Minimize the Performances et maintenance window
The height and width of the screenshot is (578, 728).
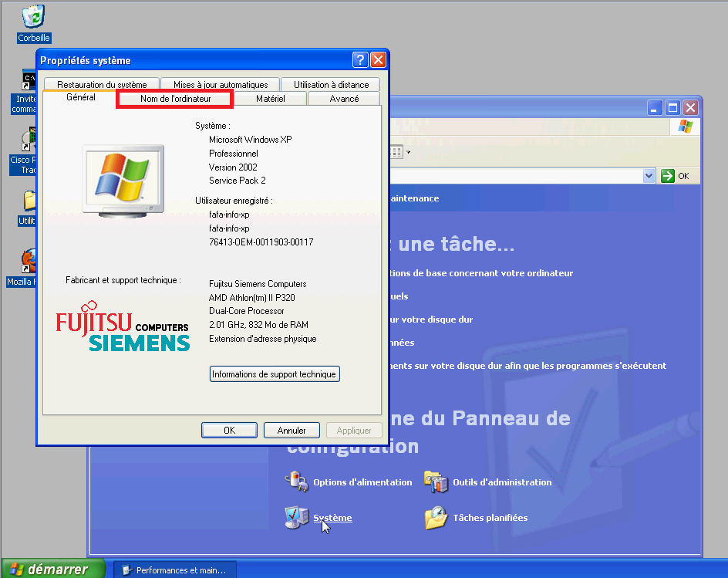click(654, 108)
